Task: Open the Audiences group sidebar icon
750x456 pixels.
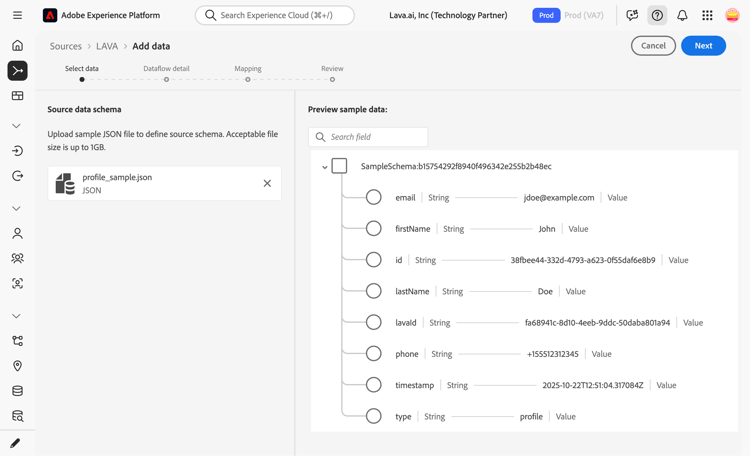Action: click(x=17, y=258)
